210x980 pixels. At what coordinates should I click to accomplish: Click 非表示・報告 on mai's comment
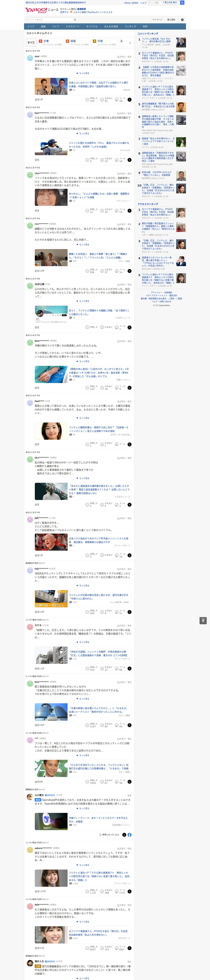tap(124, 57)
